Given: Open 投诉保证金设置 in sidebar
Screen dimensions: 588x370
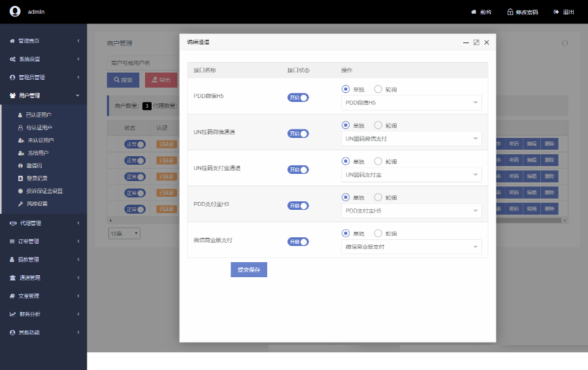Looking at the screenshot, I should 44,191.
